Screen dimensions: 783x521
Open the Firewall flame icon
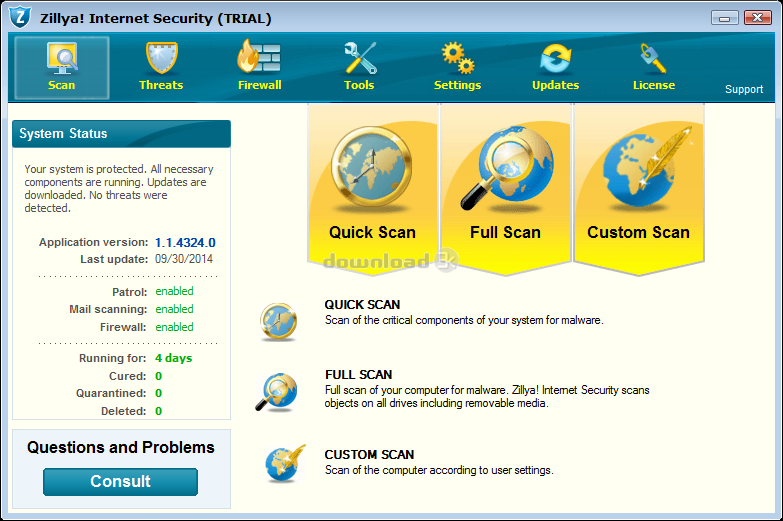[259, 57]
